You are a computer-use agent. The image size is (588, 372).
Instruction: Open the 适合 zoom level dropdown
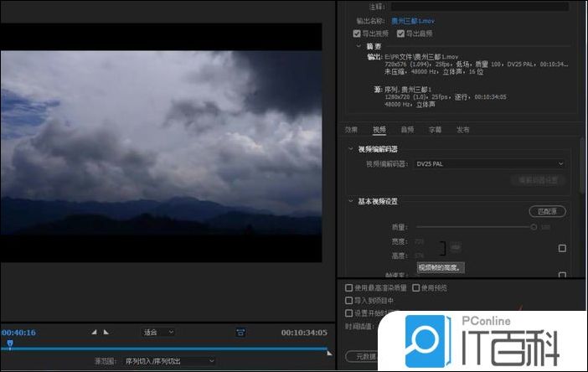pyautogui.click(x=158, y=333)
